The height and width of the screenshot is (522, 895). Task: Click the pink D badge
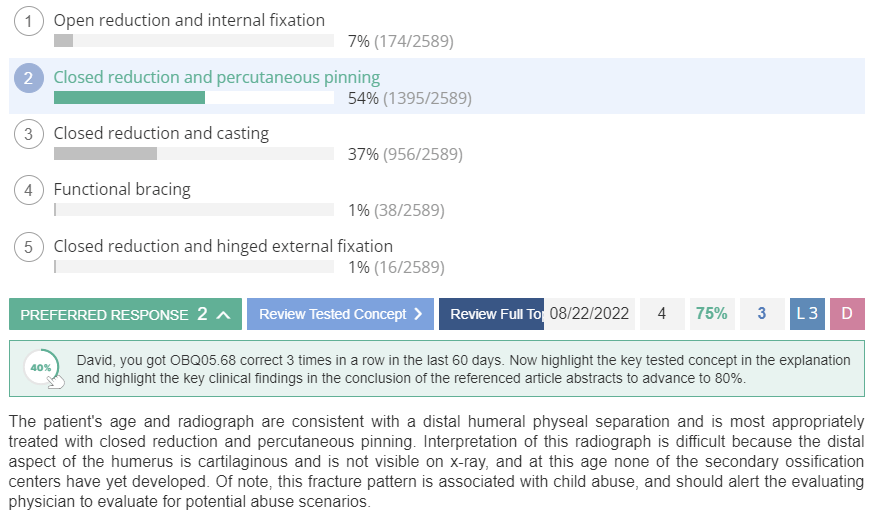847,314
